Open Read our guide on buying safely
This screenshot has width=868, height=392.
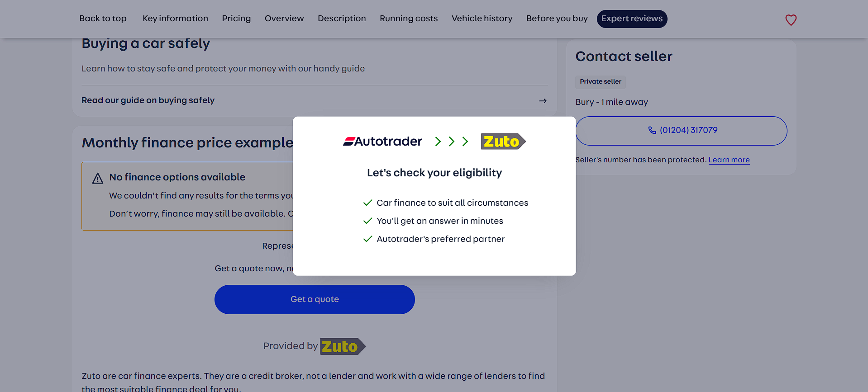click(x=148, y=100)
